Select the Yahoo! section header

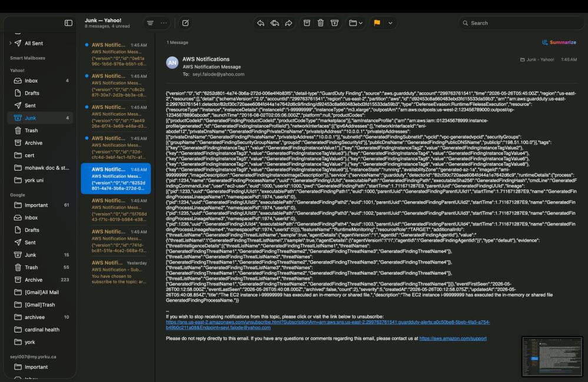tap(17, 71)
